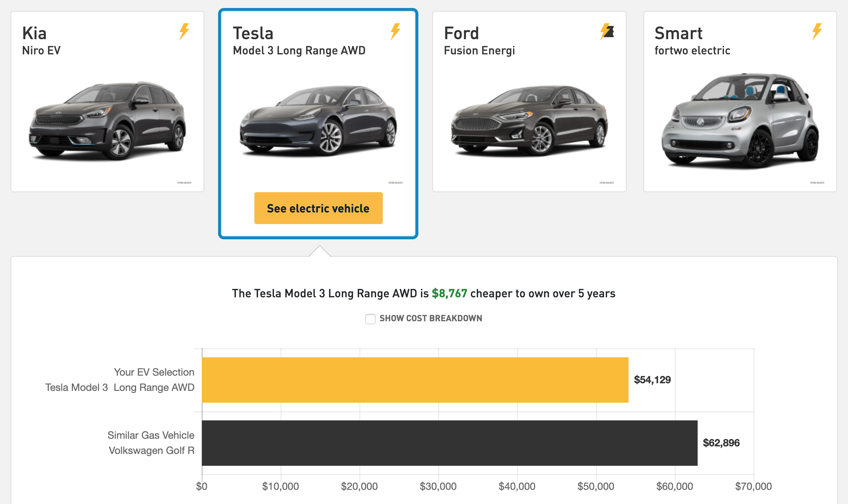Click the yellow Tesla Model 3 cost bar

[415, 380]
